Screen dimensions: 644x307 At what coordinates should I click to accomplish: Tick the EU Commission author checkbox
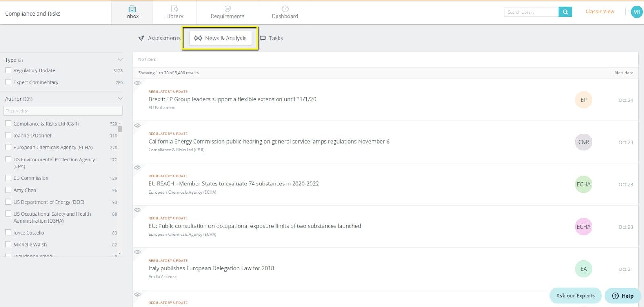[8, 178]
